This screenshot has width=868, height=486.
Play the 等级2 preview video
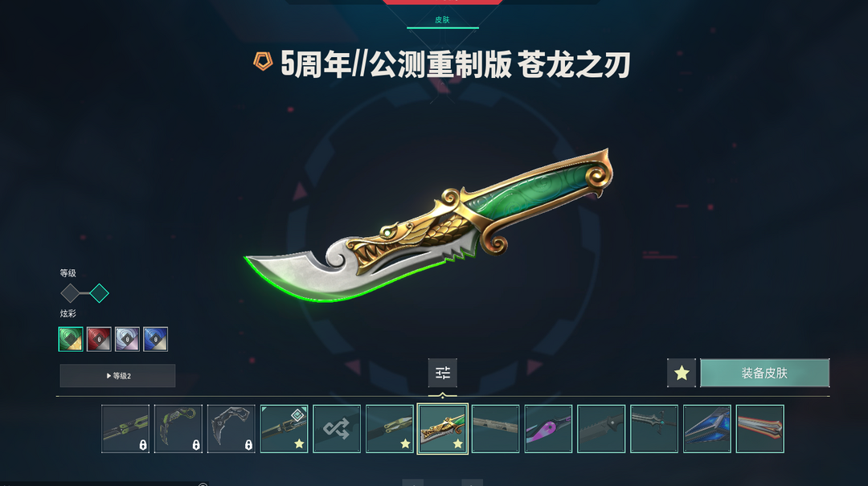(x=118, y=376)
